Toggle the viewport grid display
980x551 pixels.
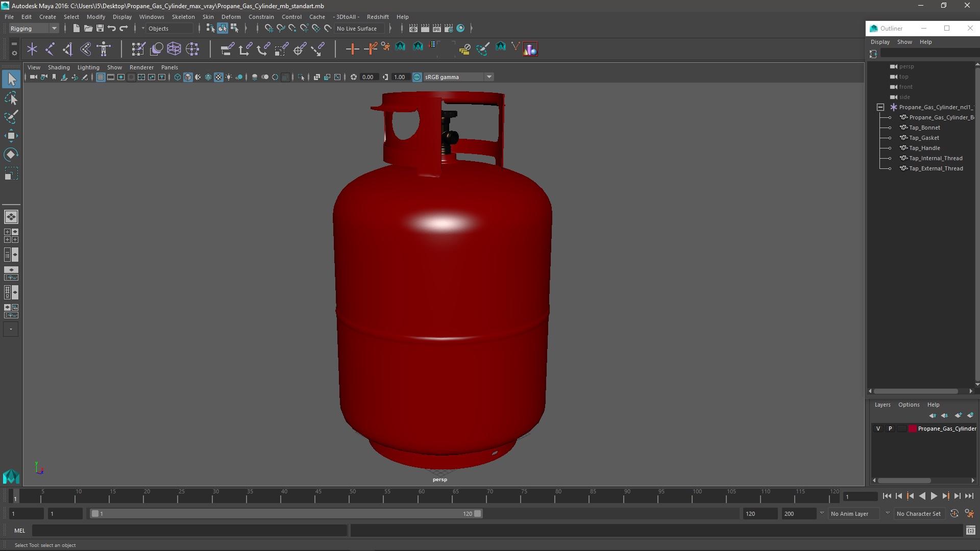tap(101, 77)
